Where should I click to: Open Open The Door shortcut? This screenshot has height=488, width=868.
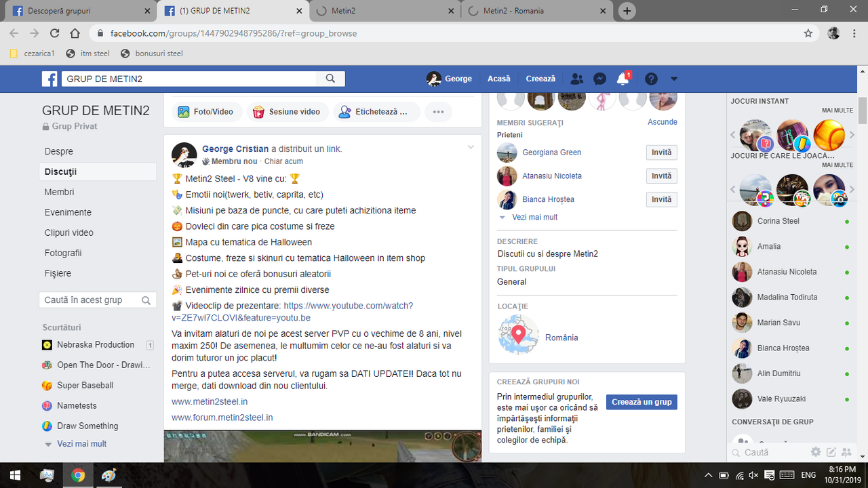pyautogui.click(x=96, y=365)
